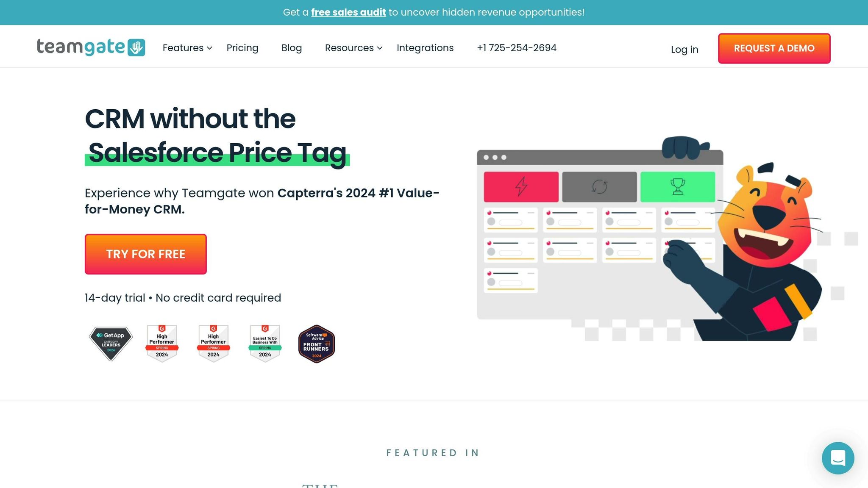Open the Pricing page

point(242,48)
